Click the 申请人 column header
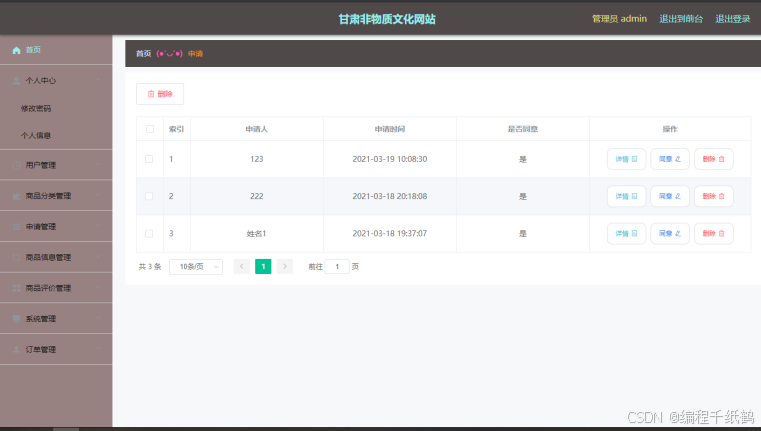761x431 pixels. 256,129
